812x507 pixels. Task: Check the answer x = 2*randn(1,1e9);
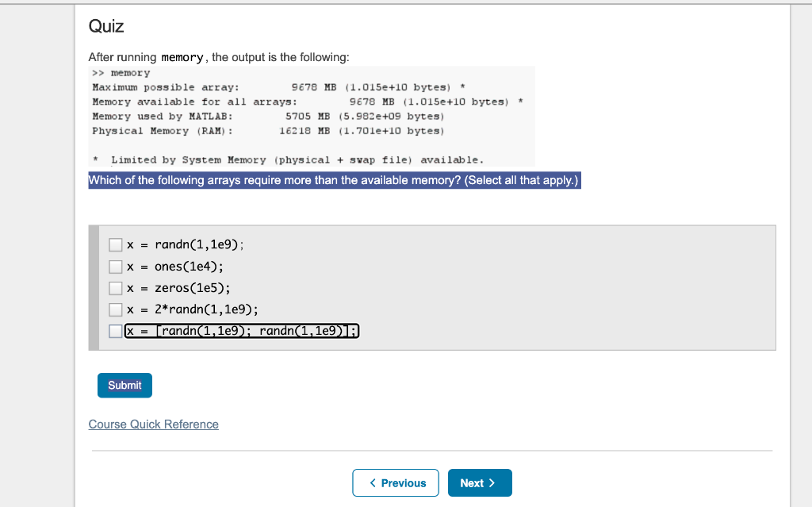[115, 309]
